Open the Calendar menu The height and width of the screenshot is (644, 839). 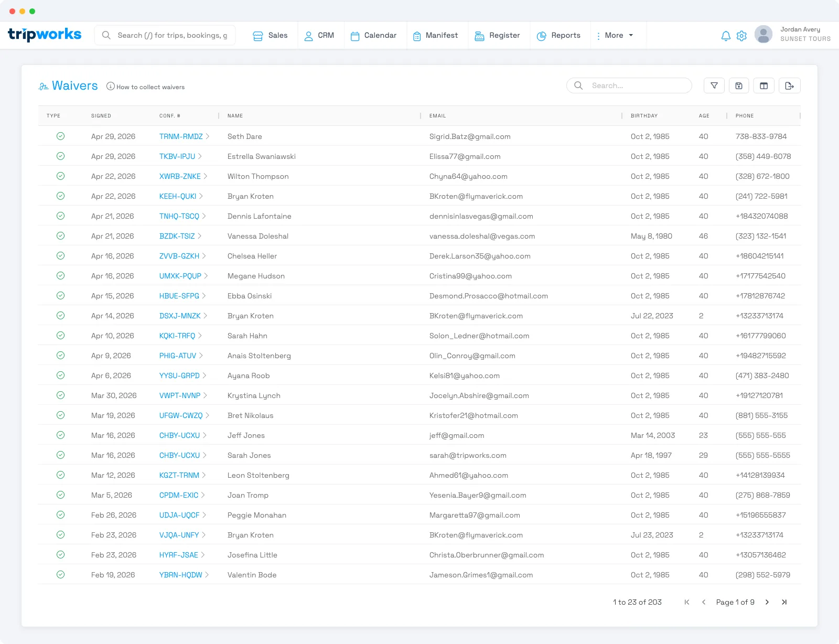tap(373, 35)
